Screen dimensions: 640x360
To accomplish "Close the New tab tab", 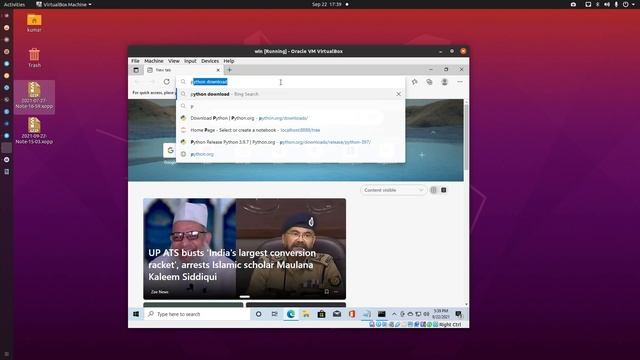I will pos(218,70).
